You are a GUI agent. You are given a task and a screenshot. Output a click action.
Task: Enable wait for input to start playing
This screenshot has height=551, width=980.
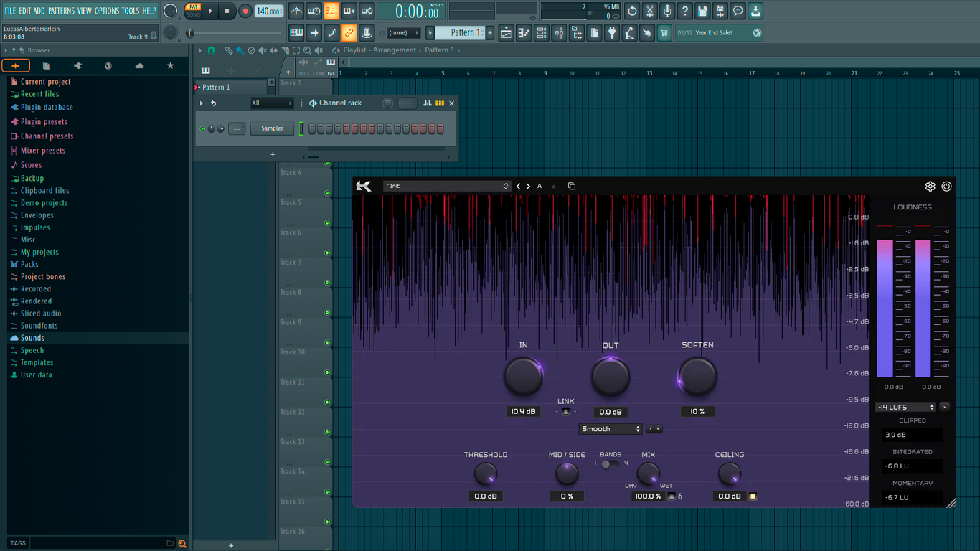pos(314,11)
